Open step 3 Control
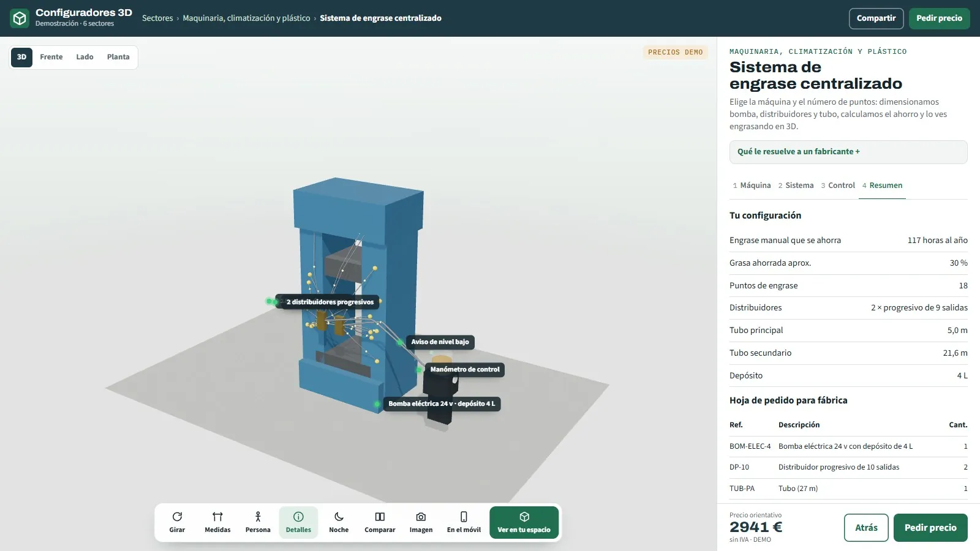Image resolution: width=980 pixels, height=551 pixels. [838, 186]
